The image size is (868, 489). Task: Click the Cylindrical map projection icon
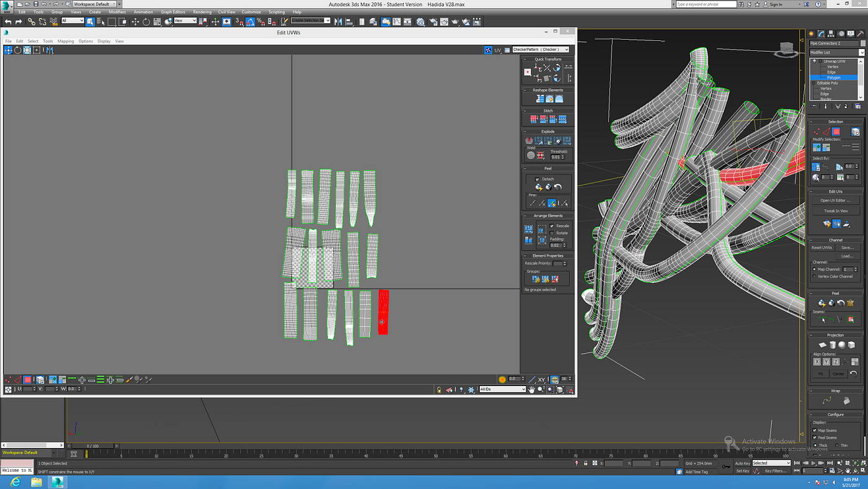point(833,345)
